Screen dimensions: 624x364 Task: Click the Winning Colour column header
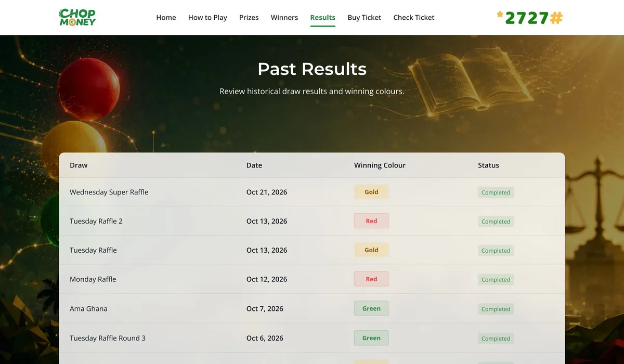tap(380, 165)
